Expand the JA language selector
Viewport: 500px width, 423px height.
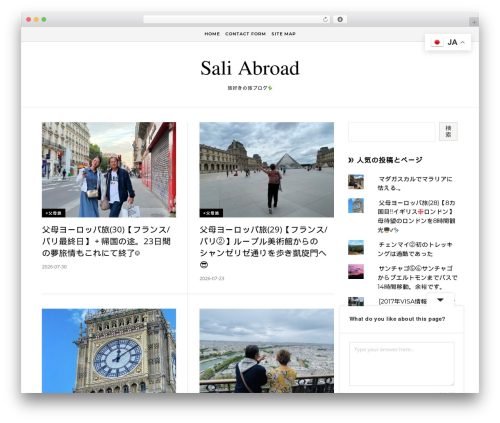(448, 42)
